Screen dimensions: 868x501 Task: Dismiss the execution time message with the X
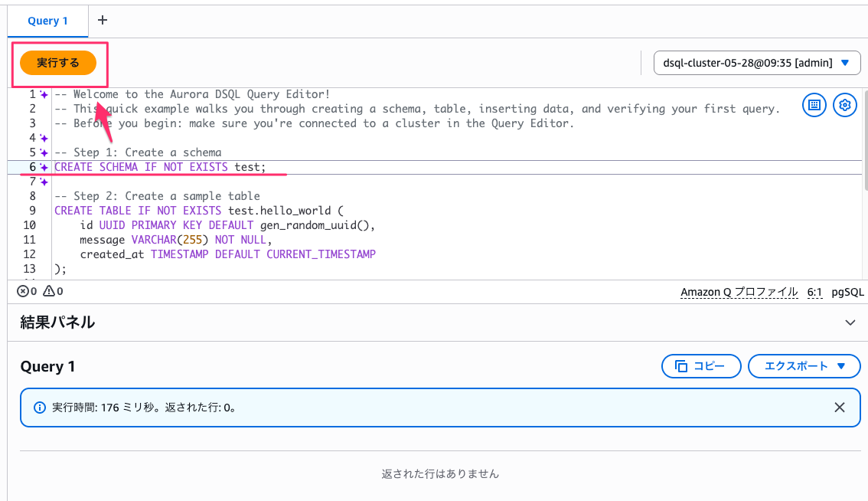[x=839, y=407]
